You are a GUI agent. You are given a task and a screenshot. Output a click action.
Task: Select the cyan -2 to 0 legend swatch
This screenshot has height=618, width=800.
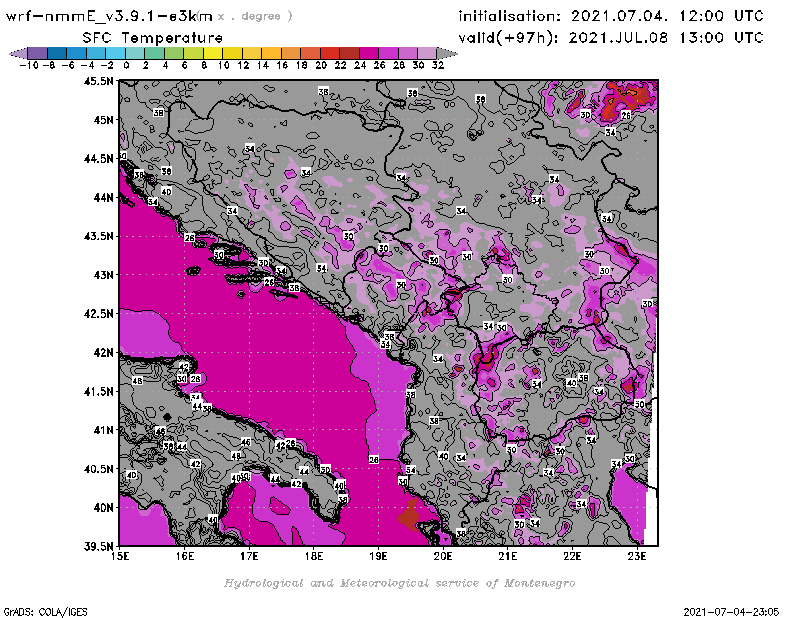pyautogui.click(x=116, y=53)
